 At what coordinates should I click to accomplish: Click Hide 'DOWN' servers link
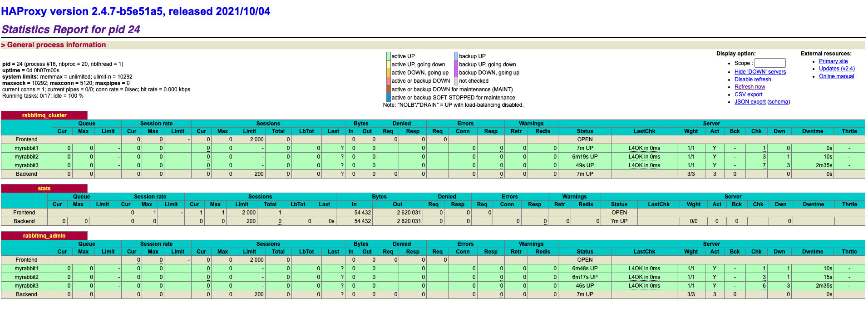click(x=760, y=72)
